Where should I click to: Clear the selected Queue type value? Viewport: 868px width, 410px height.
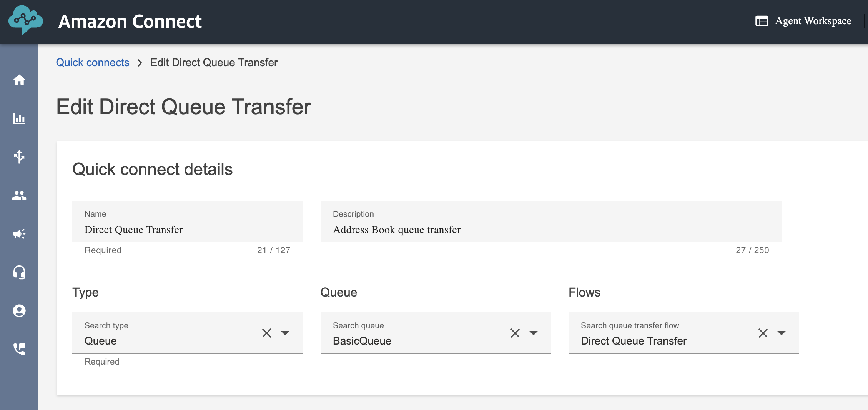[267, 333]
